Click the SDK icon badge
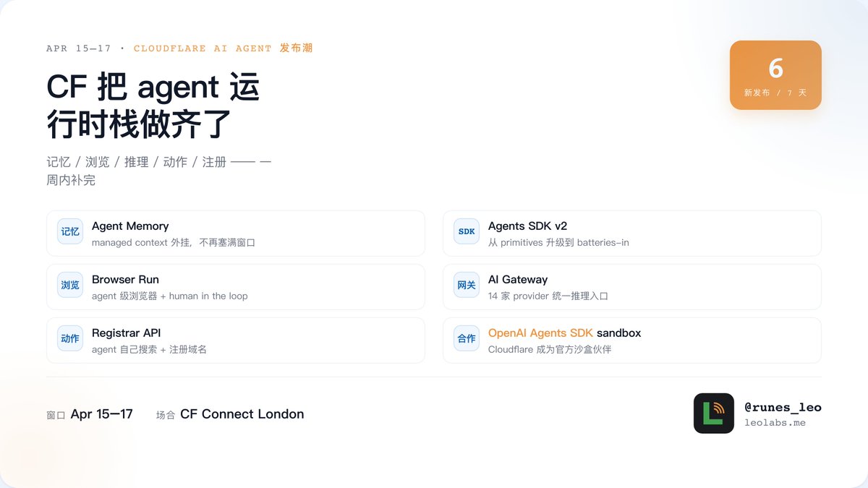This screenshot has height=488, width=868. point(467,232)
